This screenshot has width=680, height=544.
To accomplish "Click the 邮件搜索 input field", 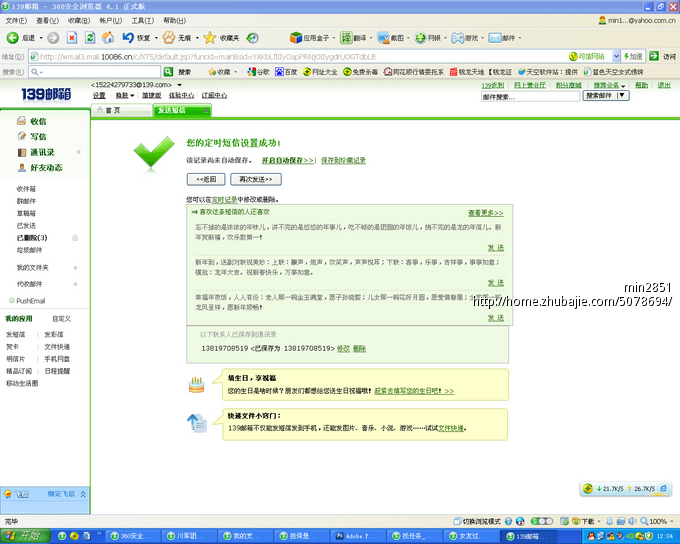I will [x=530, y=97].
